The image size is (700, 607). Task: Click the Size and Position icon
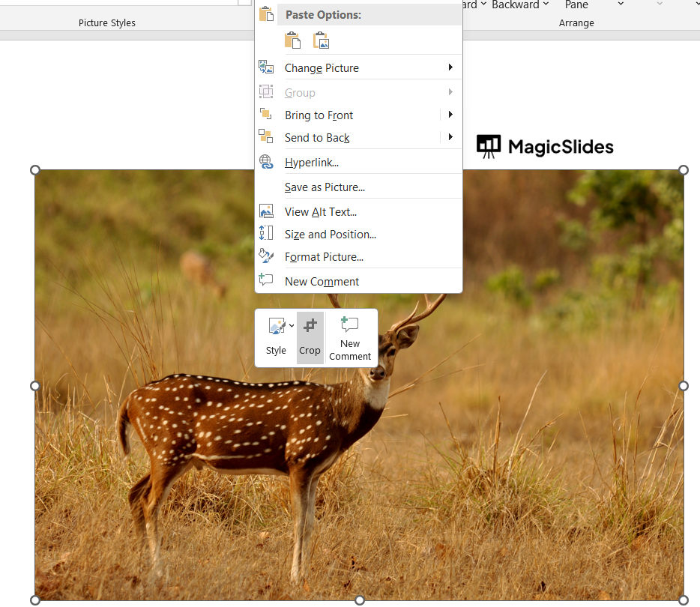click(x=266, y=233)
